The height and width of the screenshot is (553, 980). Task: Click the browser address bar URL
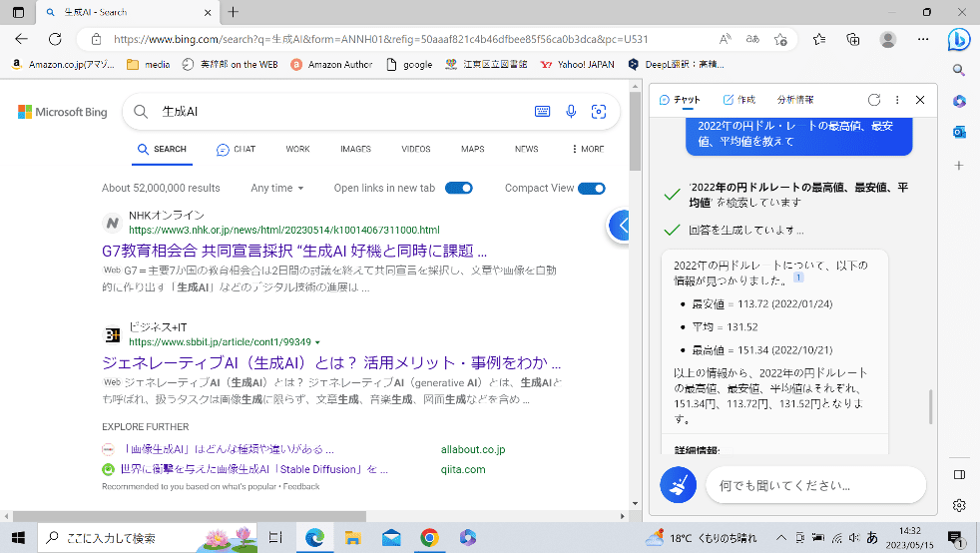(x=380, y=39)
